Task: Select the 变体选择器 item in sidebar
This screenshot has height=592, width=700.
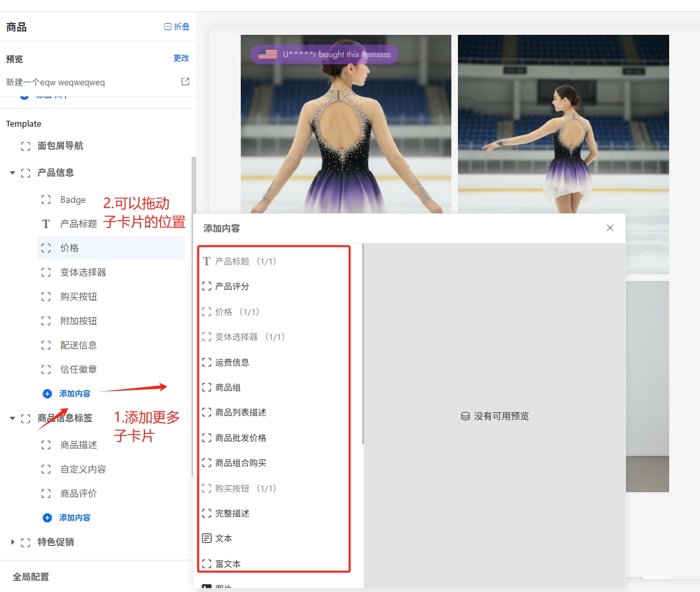Action: [83, 272]
